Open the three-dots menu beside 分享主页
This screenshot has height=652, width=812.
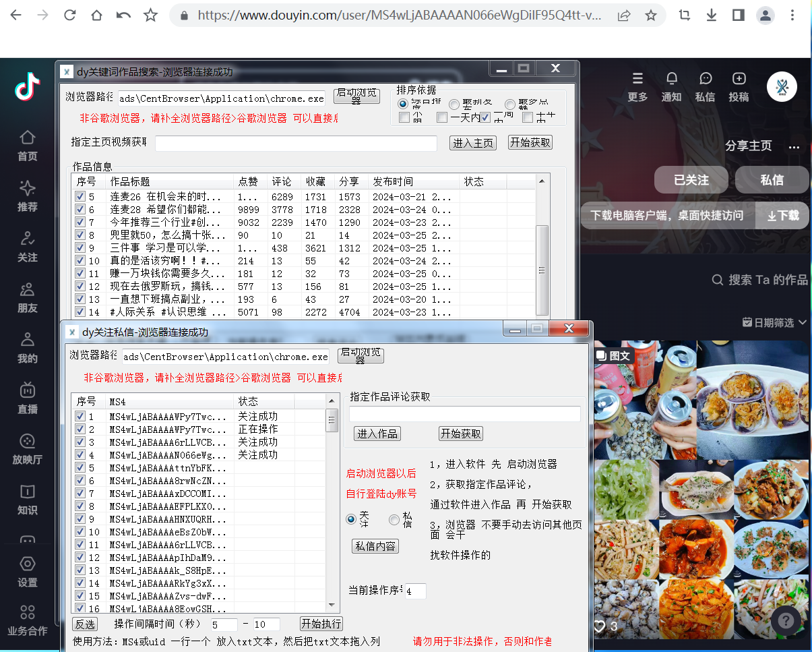tap(794, 146)
